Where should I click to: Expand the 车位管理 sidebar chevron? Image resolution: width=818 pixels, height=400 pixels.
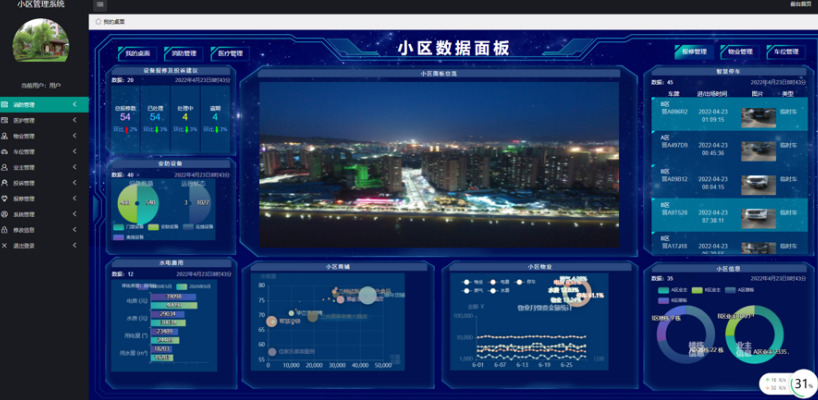click(75, 152)
